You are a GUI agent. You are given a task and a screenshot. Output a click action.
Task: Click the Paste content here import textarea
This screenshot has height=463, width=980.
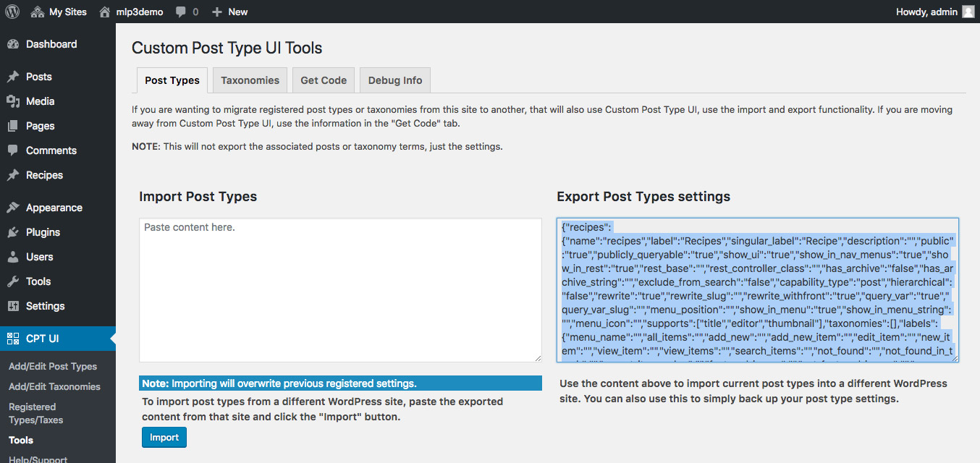340,290
